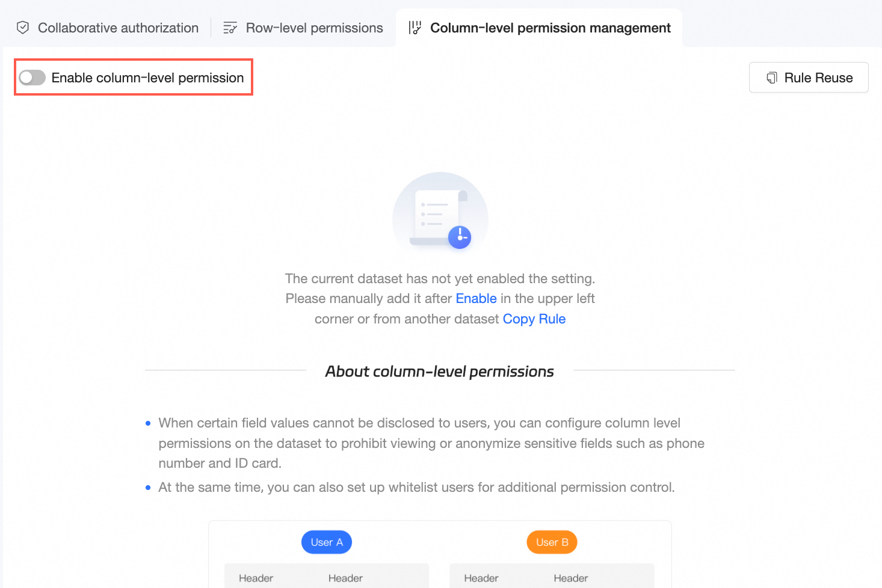
Task: Click the Column-level permission management icon
Action: 415,28
